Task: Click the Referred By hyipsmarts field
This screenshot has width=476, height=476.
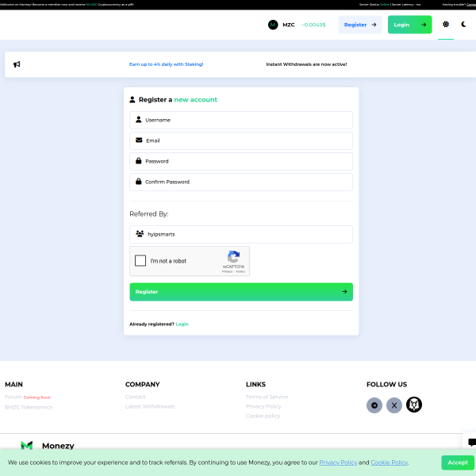Action: point(241,234)
